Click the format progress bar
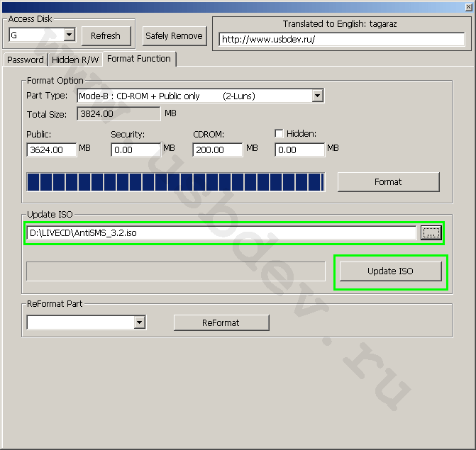The image size is (476, 450). point(176,182)
